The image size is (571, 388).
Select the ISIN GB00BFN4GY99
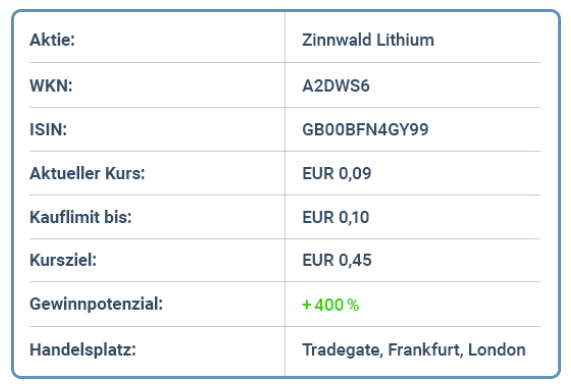(x=365, y=129)
